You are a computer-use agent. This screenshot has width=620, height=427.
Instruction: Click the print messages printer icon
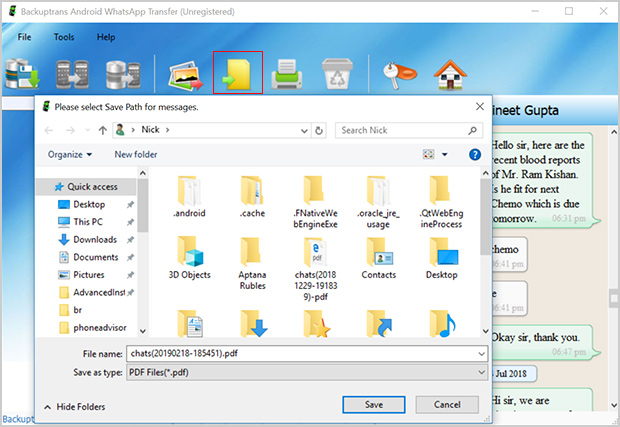click(x=287, y=74)
